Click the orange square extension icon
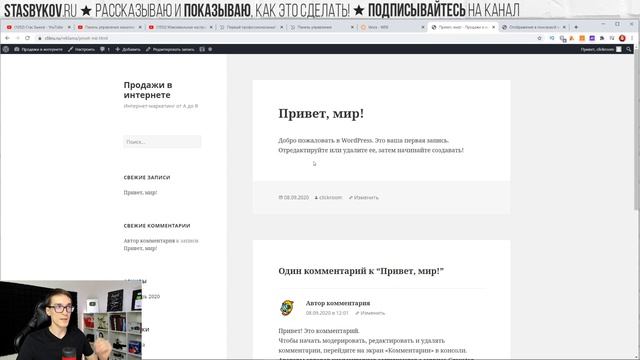 click(x=582, y=38)
